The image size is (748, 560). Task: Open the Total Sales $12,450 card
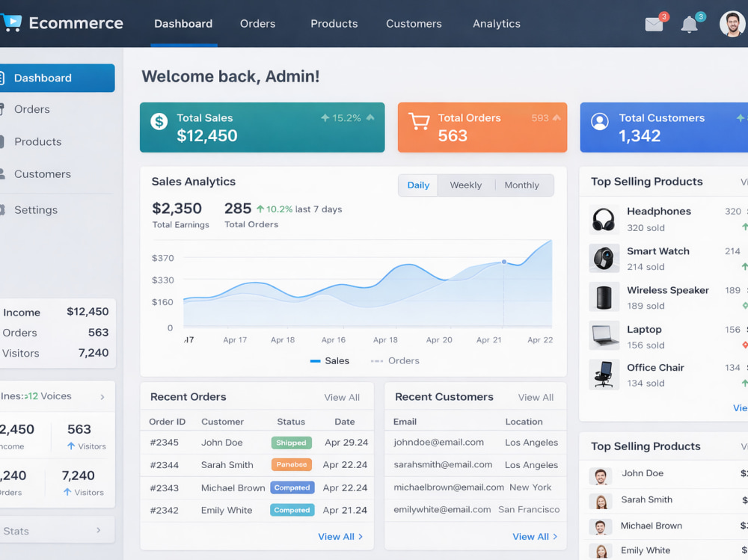pos(263,127)
